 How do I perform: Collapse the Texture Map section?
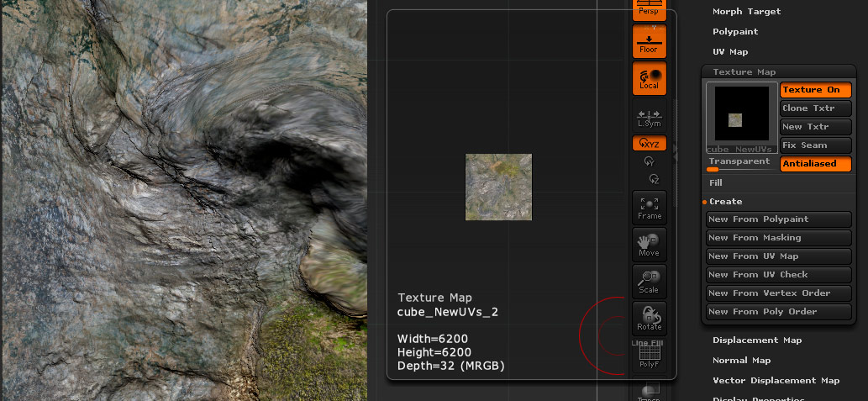[744, 72]
